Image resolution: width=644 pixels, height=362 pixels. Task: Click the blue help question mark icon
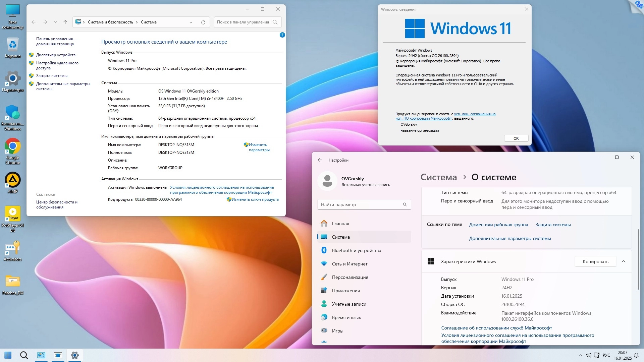point(282,35)
